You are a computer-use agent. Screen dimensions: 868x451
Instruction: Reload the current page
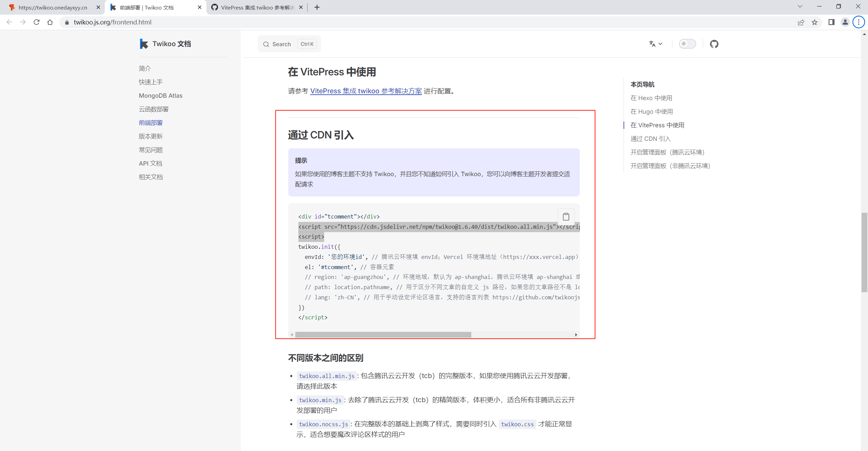tap(37, 22)
